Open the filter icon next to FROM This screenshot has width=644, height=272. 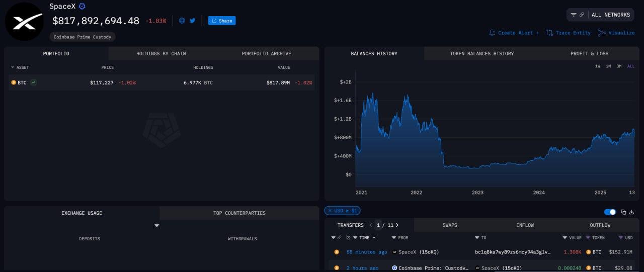(394, 238)
